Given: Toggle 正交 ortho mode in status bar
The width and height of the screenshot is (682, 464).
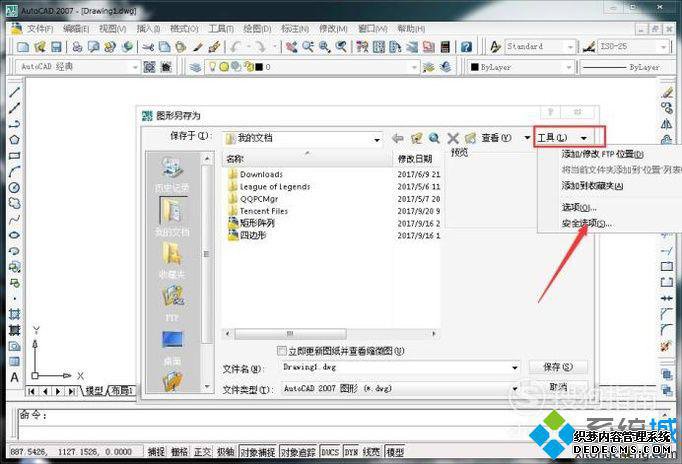Looking at the screenshot, I should pyautogui.click(x=202, y=452).
